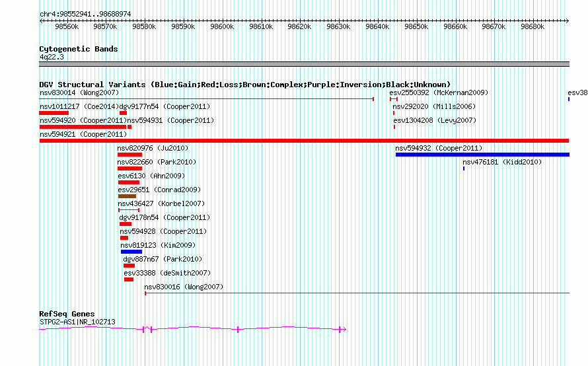The image size is (588, 366).
Task: Click the nsv819123 (Kim2009) label
Action: pos(158,245)
